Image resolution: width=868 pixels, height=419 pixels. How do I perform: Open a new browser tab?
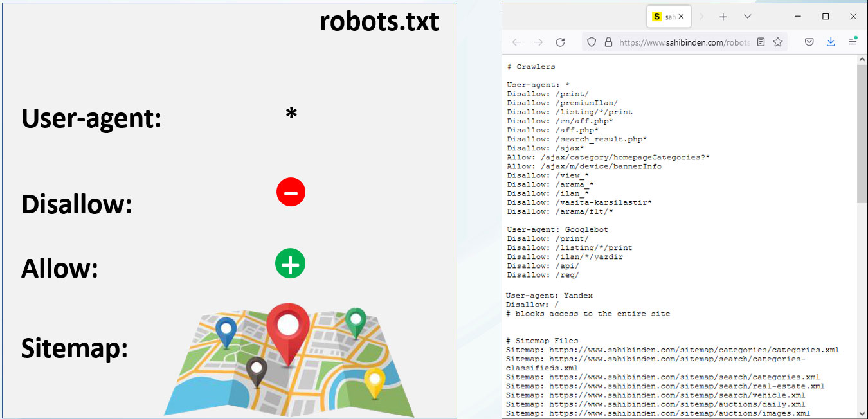click(x=723, y=17)
